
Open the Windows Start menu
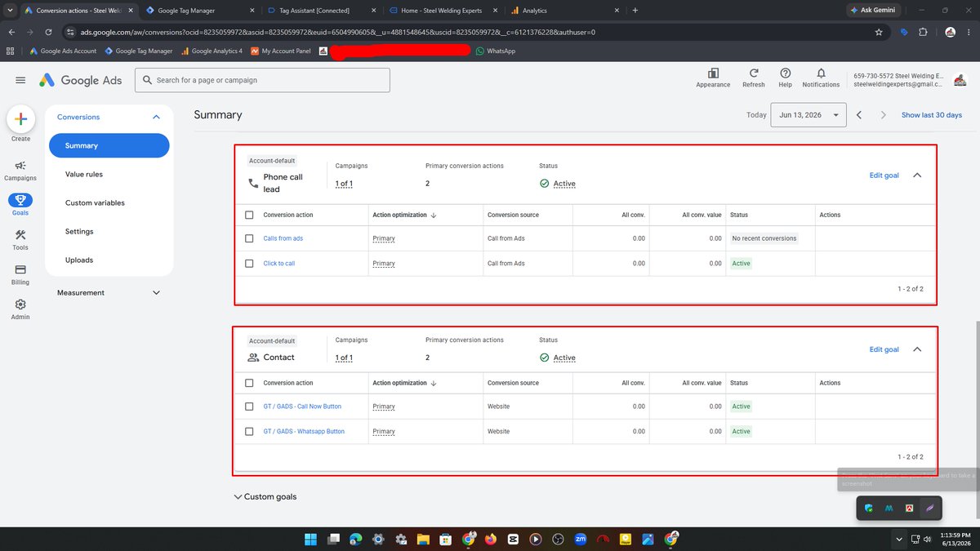click(x=310, y=539)
